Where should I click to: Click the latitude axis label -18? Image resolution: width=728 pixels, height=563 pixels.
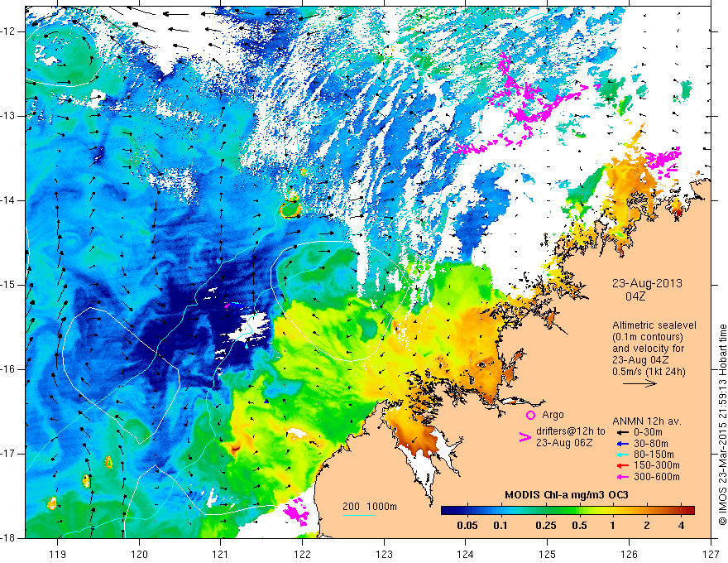pyautogui.click(x=9, y=538)
